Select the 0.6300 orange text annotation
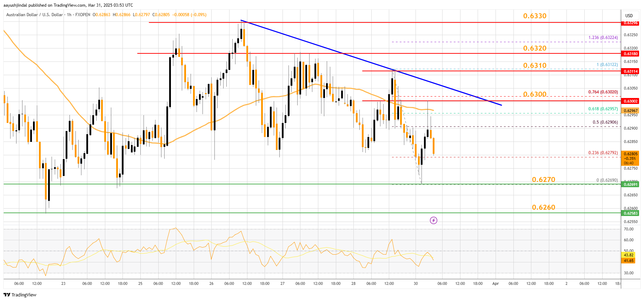This screenshot has width=644, height=301. (535, 94)
